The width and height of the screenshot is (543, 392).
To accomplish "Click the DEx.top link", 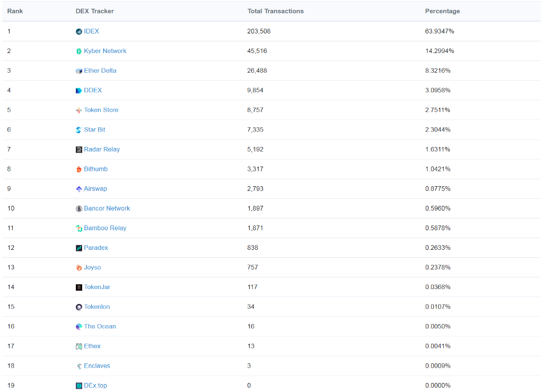I will coord(95,385).
